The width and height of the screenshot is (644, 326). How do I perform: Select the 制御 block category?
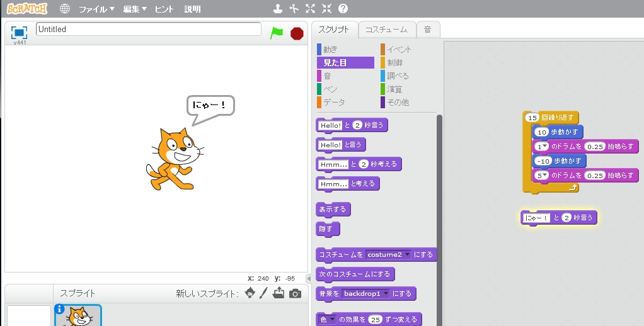click(409, 63)
